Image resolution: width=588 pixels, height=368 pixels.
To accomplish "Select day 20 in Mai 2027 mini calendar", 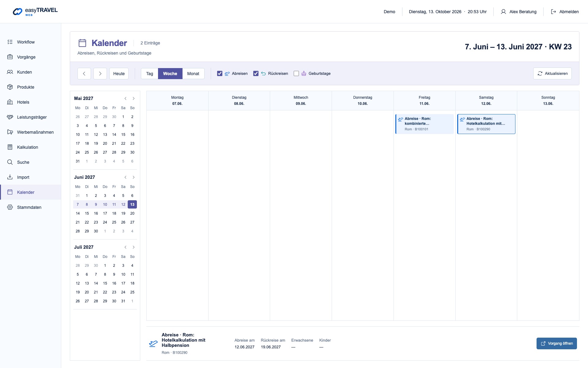I will pyautogui.click(x=105, y=144).
